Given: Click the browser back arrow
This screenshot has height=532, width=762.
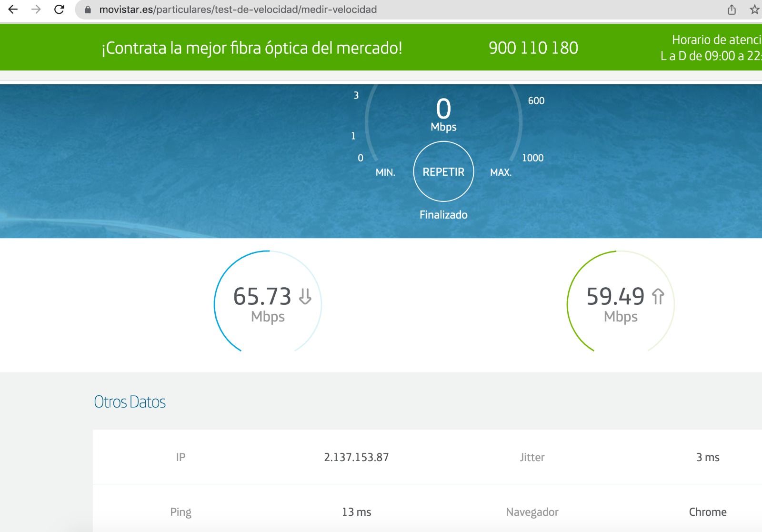Looking at the screenshot, I should pos(13,10).
